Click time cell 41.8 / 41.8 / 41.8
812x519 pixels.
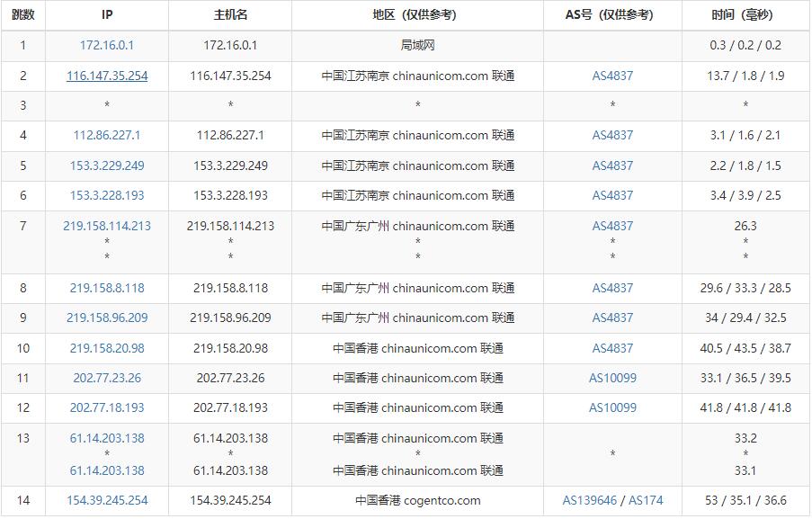pos(745,407)
